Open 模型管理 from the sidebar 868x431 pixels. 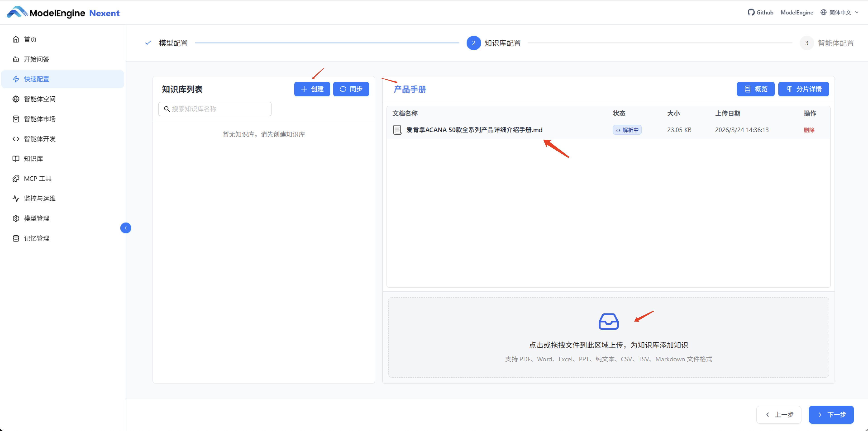pos(36,218)
